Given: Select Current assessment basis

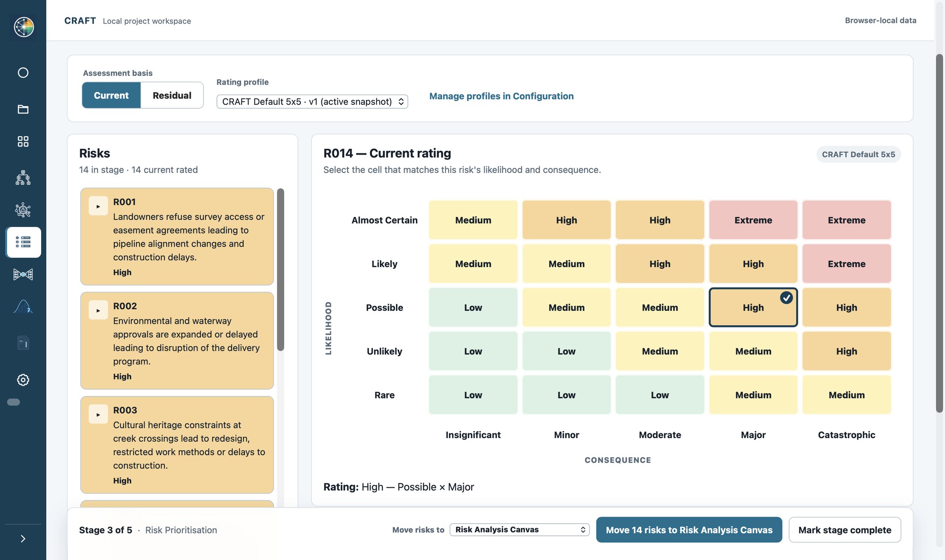Looking at the screenshot, I should [111, 95].
